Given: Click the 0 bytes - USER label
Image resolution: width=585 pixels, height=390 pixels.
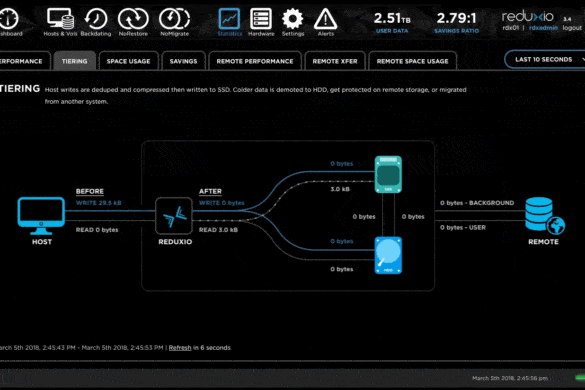Looking at the screenshot, I should click(x=463, y=228).
